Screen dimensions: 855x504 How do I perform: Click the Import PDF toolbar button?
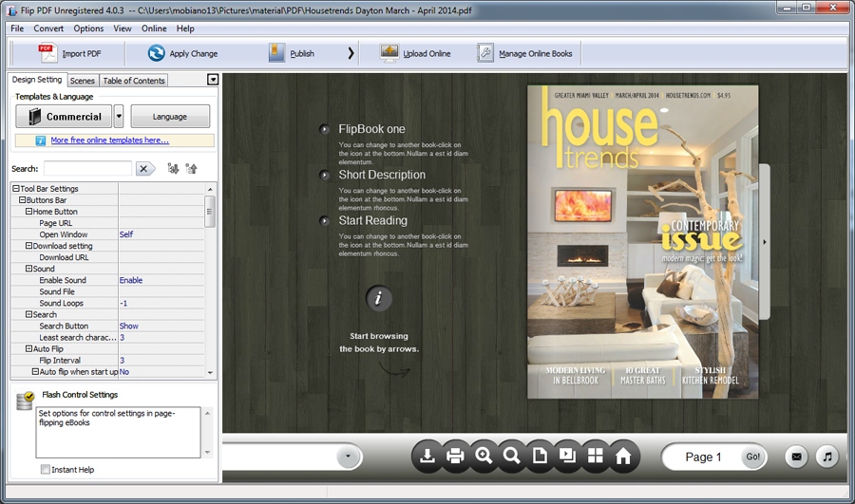coord(69,53)
